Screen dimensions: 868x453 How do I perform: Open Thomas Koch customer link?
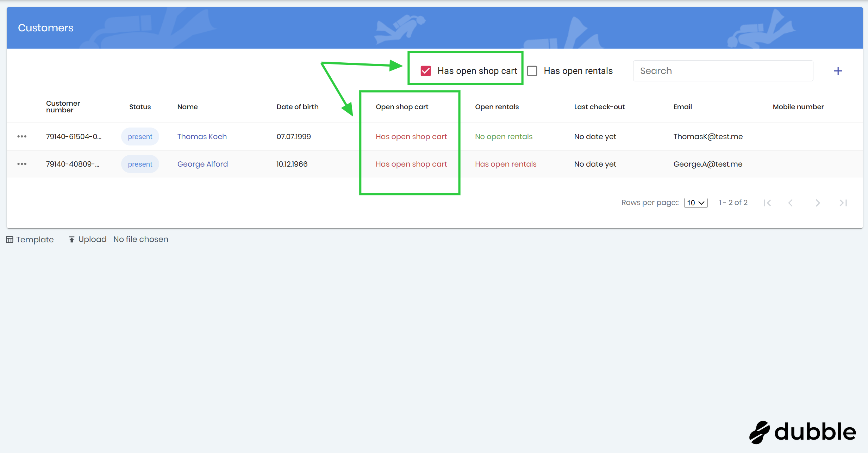click(202, 137)
